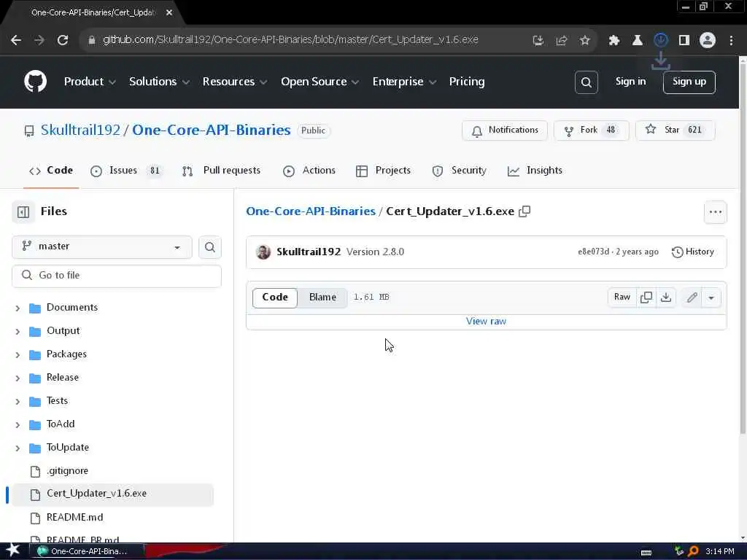Open the GitHub search icon button
The width and height of the screenshot is (747, 560).
(586, 82)
